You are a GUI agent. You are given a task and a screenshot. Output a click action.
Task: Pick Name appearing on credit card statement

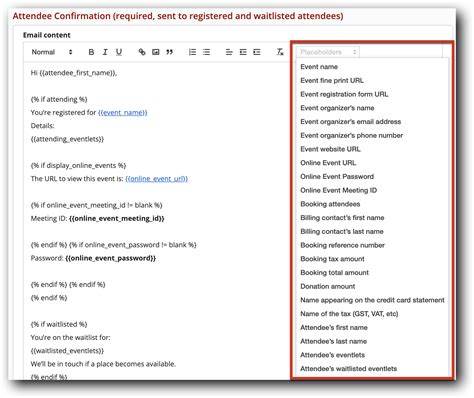(372, 300)
